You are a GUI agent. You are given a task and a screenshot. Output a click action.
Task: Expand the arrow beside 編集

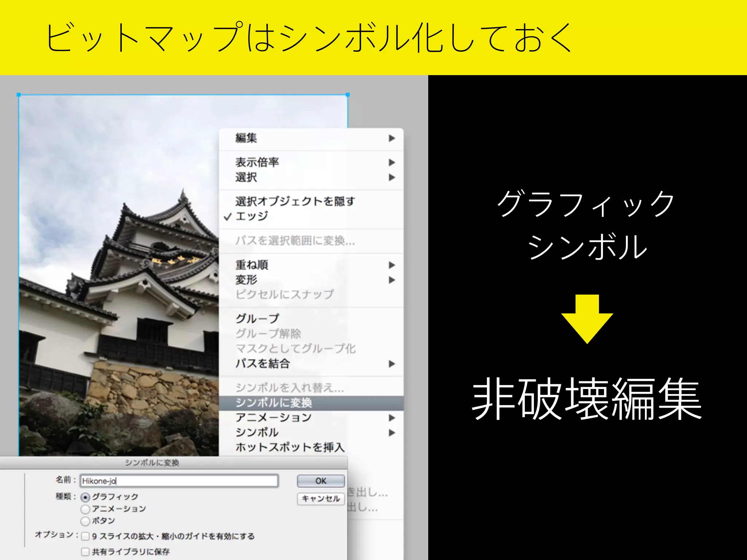(392, 138)
